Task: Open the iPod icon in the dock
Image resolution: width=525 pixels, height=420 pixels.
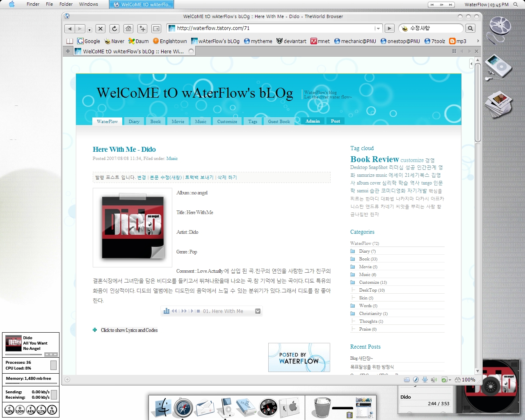Action: (x=225, y=408)
